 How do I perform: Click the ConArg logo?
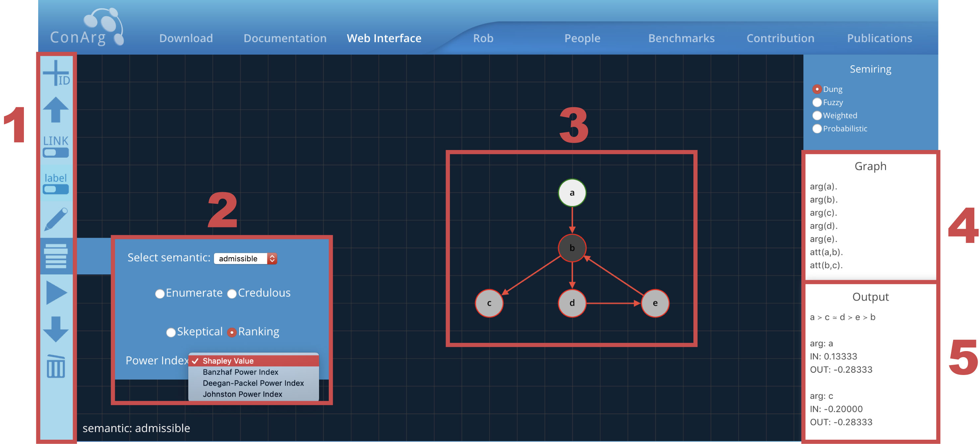coord(87,29)
